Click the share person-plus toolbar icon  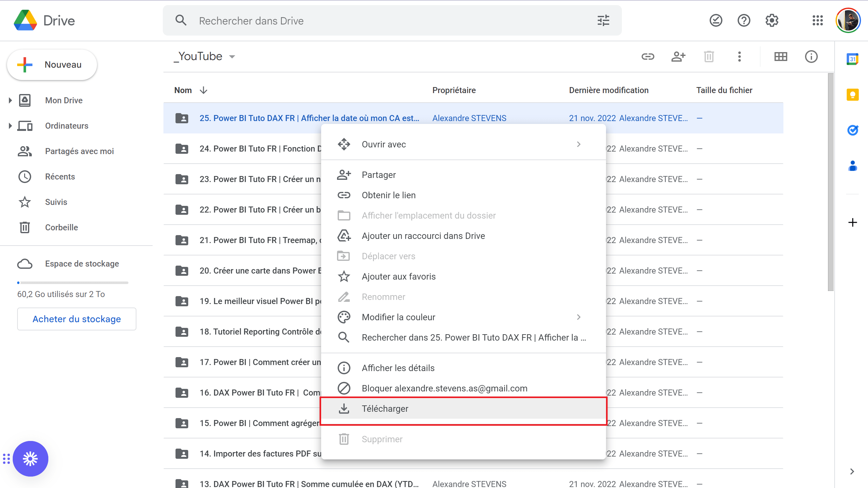(678, 57)
